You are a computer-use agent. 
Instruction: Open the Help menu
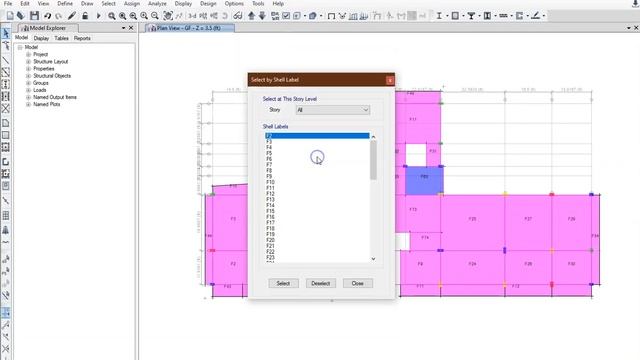pyautogui.click(x=278, y=4)
